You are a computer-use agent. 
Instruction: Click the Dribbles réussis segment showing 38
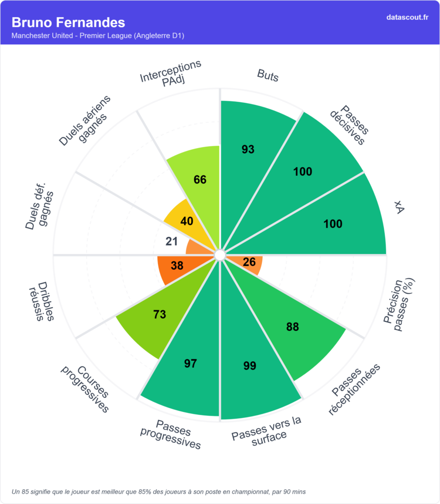(x=176, y=266)
